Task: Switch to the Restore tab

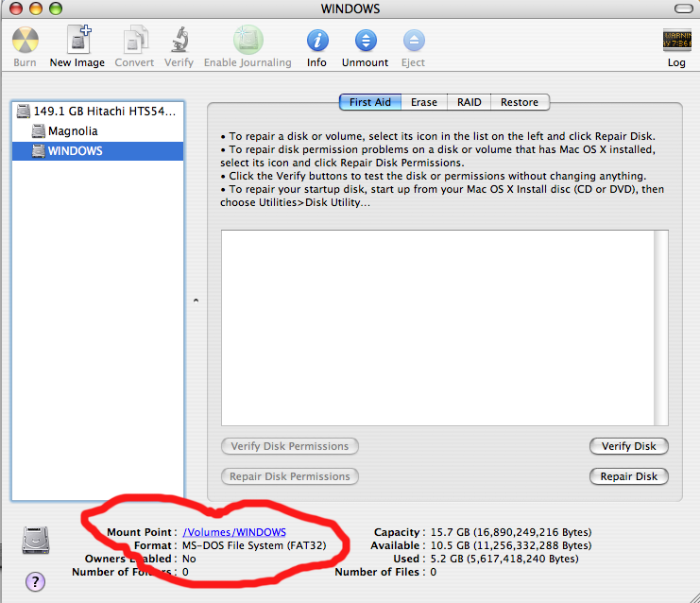Action: point(520,102)
